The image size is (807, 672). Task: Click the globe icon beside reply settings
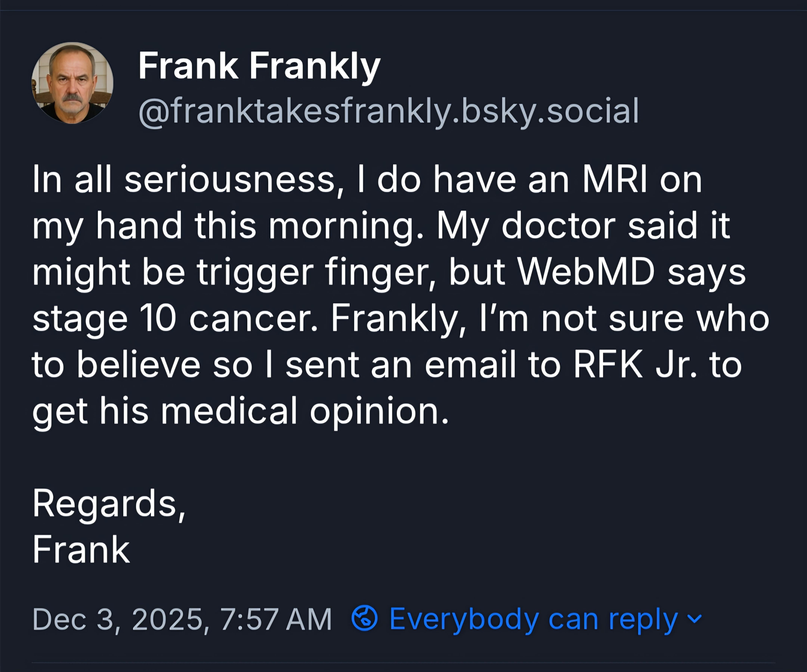364,618
